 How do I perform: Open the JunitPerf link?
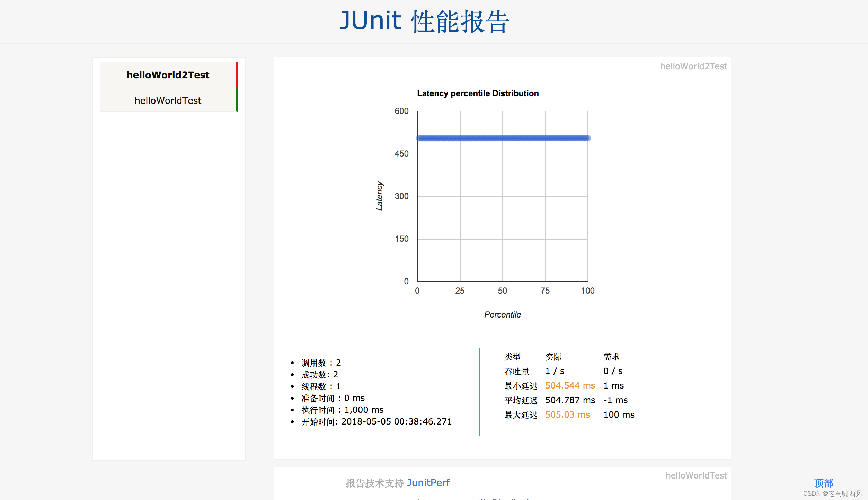[429, 482]
